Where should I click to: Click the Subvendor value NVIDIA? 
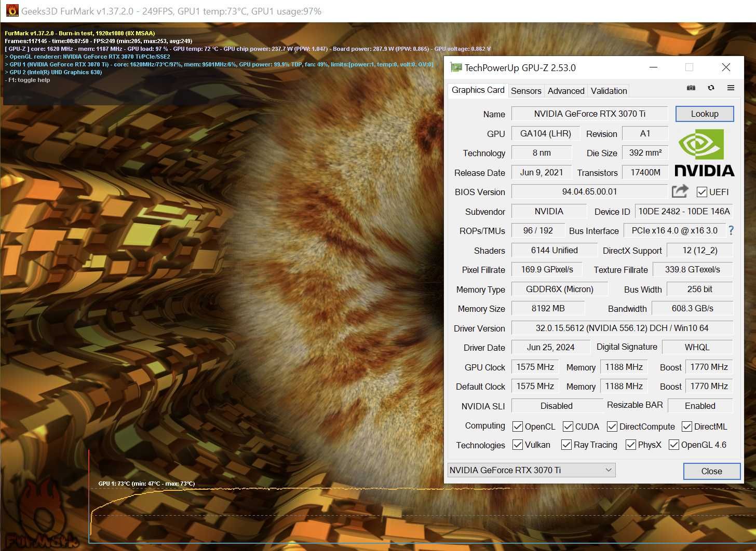click(549, 211)
